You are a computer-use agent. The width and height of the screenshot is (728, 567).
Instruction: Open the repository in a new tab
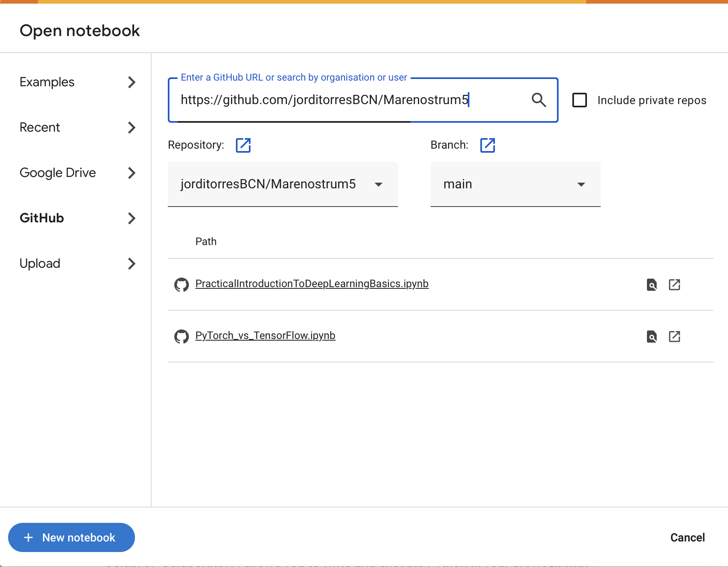(243, 145)
